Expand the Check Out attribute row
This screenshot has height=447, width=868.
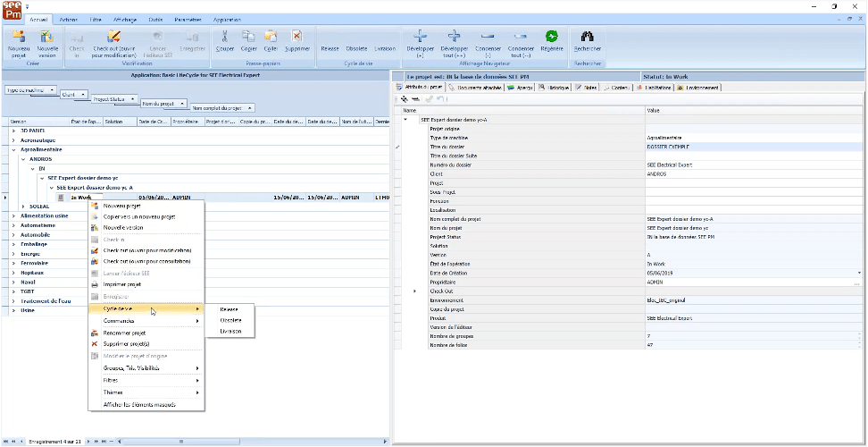coord(414,291)
